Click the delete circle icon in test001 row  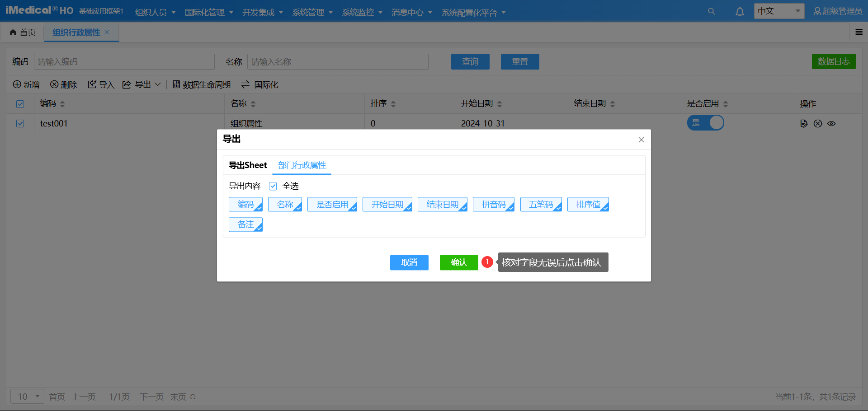click(818, 124)
